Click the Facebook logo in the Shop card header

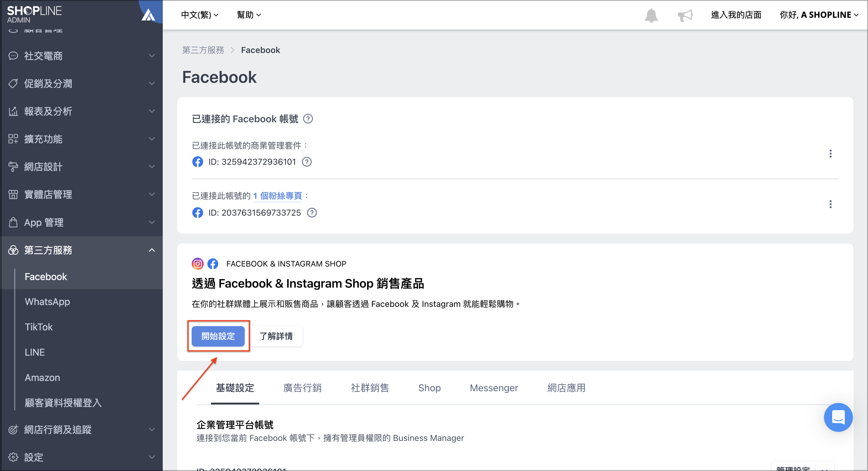coord(212,264)
